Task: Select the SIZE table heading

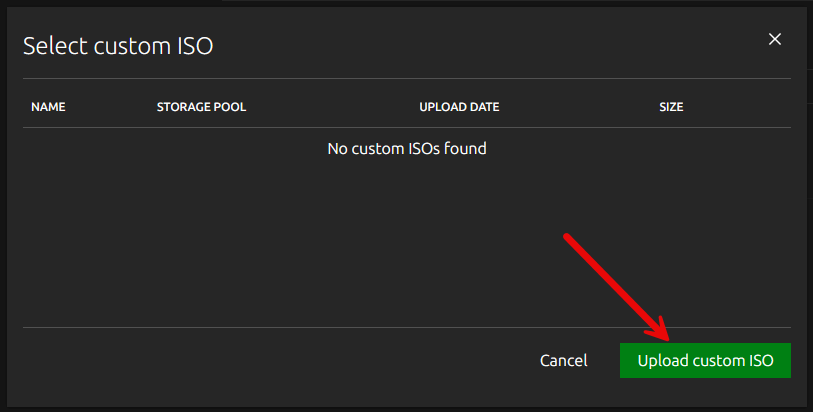Action: point(671,106)
